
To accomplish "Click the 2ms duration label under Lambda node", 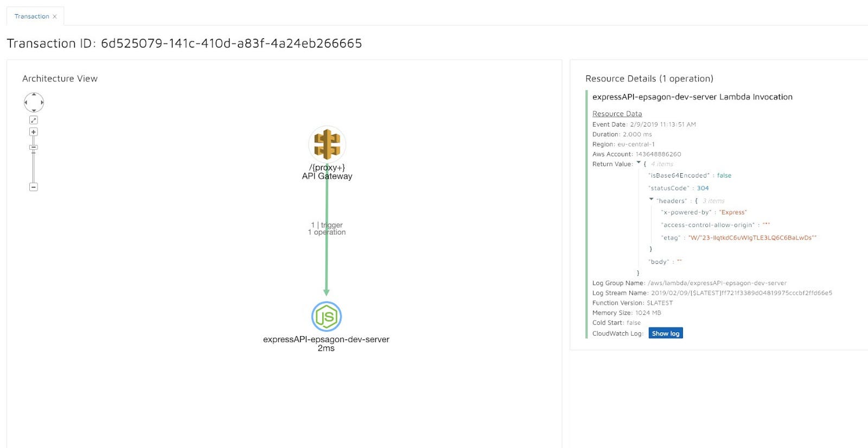I will 326,348.
